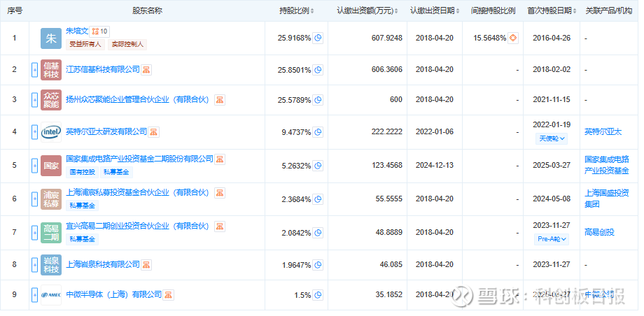View equity structure icon beside 江苏信基科技有限公司
The image size is (644, 316).
[x=146, y=70]
